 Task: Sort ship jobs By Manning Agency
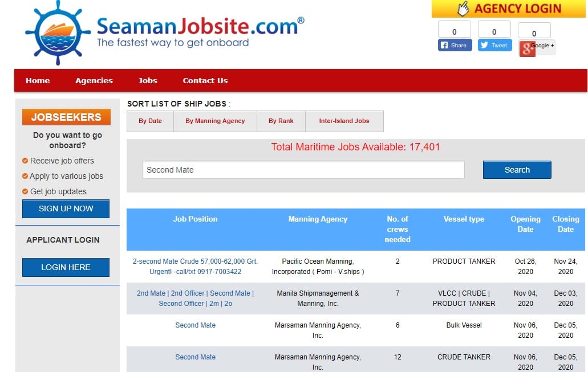(215, 121)
